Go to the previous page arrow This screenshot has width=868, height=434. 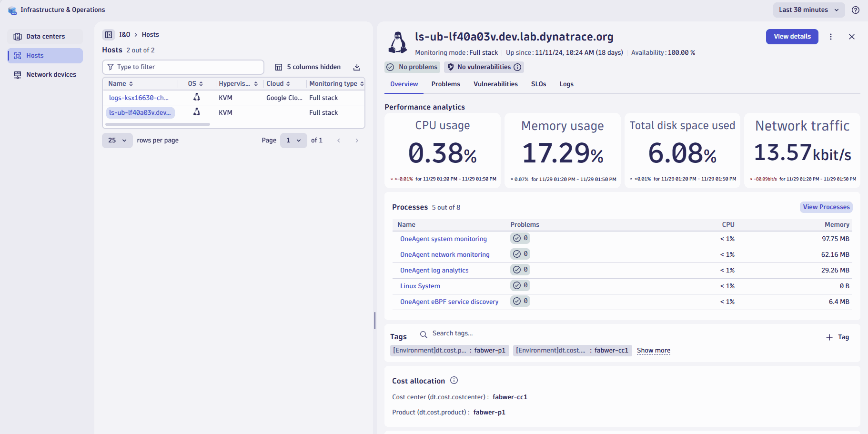point(339,141)
